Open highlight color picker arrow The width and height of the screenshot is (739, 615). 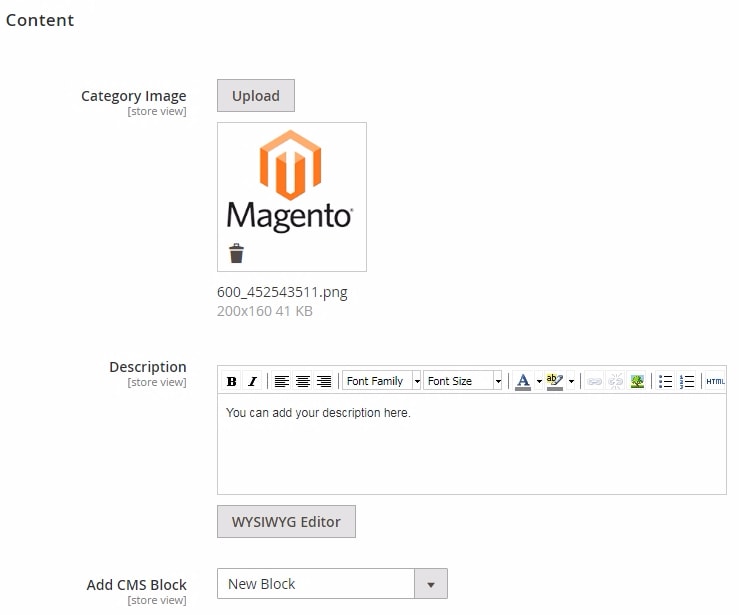pos(571,381)
